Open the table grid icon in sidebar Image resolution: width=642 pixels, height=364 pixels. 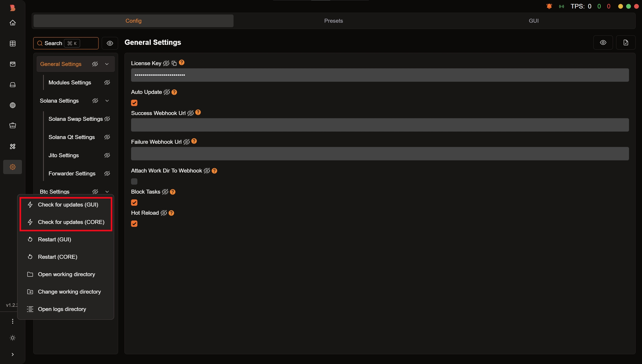point(13,43)
